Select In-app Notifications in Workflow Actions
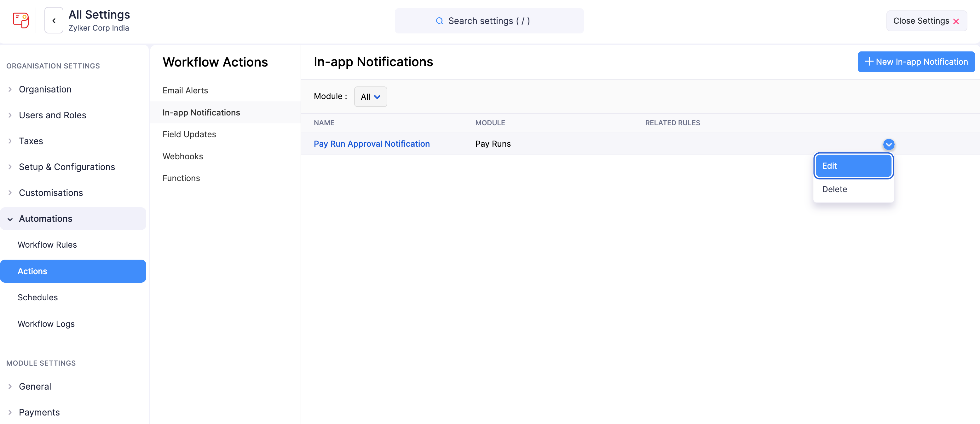Screen dimensions: 980x424 point(225,112)
